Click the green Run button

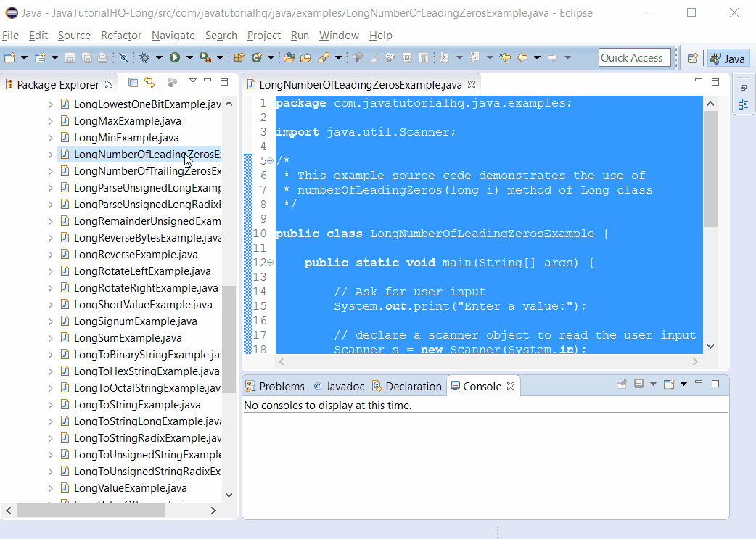175,58
